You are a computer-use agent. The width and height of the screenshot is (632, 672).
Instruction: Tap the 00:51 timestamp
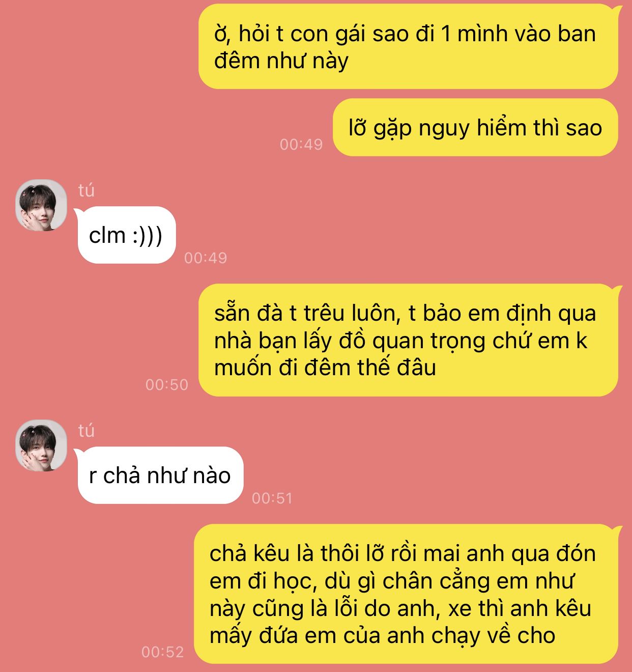pyautogui.click(x=272, y=498)
